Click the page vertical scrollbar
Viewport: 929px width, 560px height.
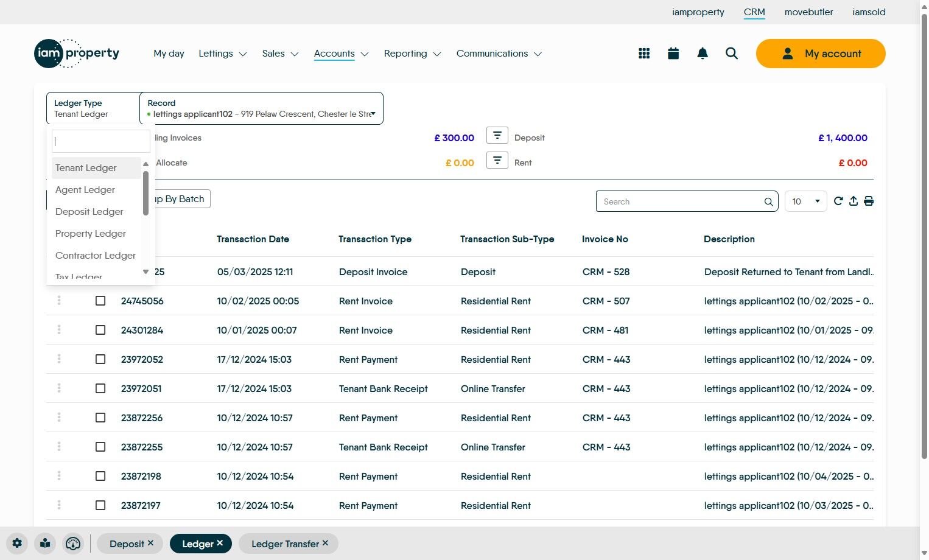tap(924, 237)
